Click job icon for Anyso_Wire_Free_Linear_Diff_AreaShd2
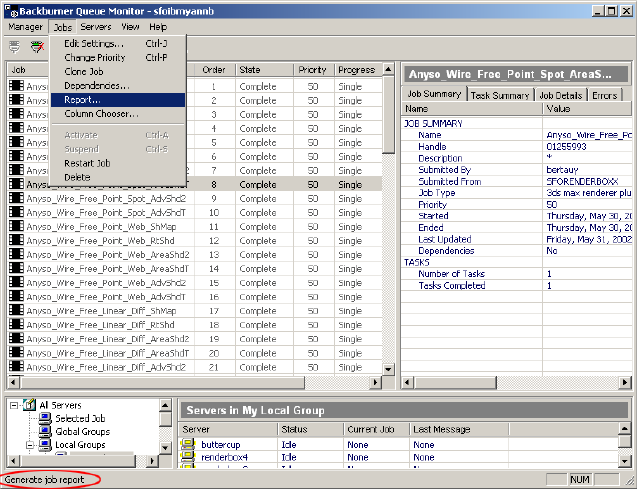The image size is (637, 489). pyautogui.click(x=16, y=338)
